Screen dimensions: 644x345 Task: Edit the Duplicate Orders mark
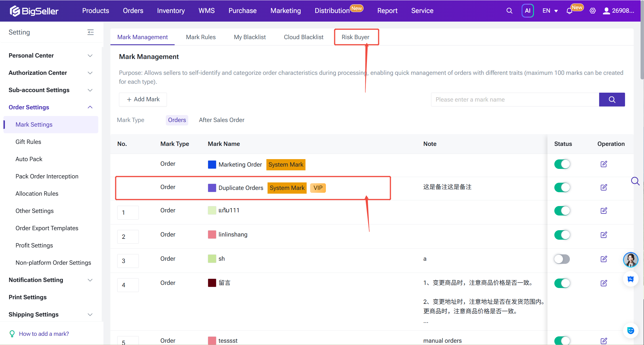click(x=604, y=187)
